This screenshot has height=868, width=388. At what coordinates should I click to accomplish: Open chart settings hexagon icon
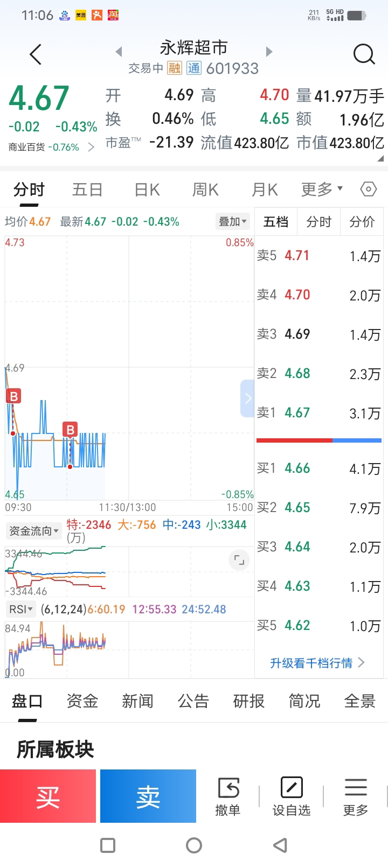pyautogui.click(x=368, y=189)
